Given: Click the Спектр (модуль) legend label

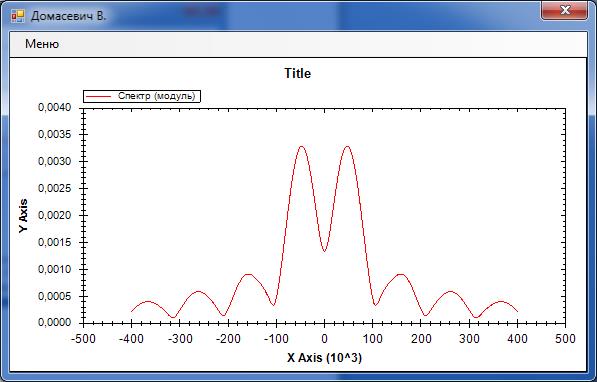Looking at the screenshot, I should pos(156,96).
